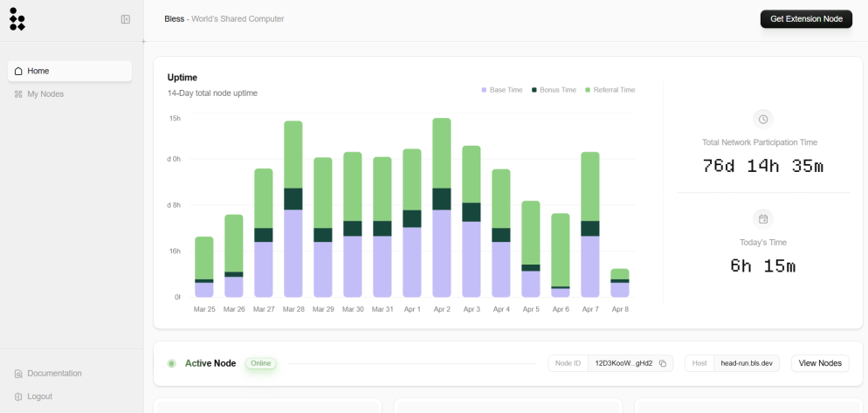Click the calendar icon above Today's Time
Viewport: 868px width, 413px height.
pyautogui.click(x=763, y=219)
